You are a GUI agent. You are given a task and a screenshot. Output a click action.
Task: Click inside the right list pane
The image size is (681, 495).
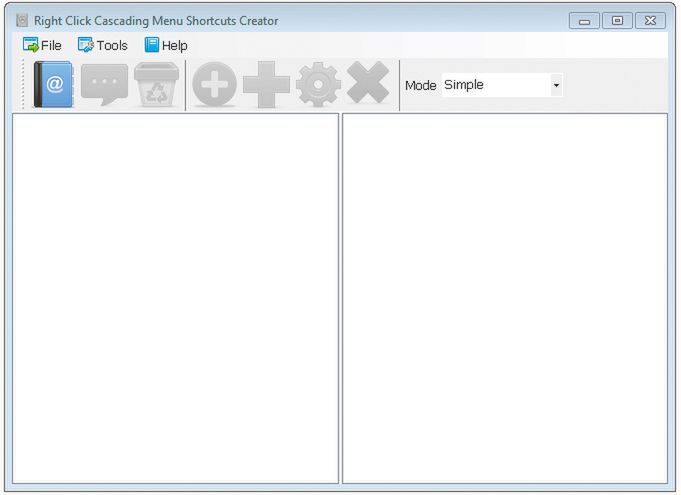click(505, 298)
